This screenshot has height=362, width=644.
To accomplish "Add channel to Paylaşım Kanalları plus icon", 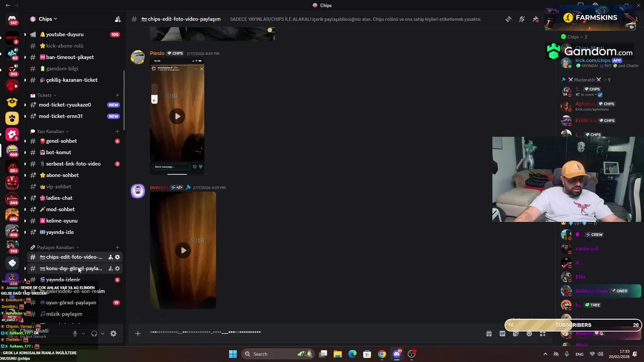I will pyautogui.click(x=117, y=247).
